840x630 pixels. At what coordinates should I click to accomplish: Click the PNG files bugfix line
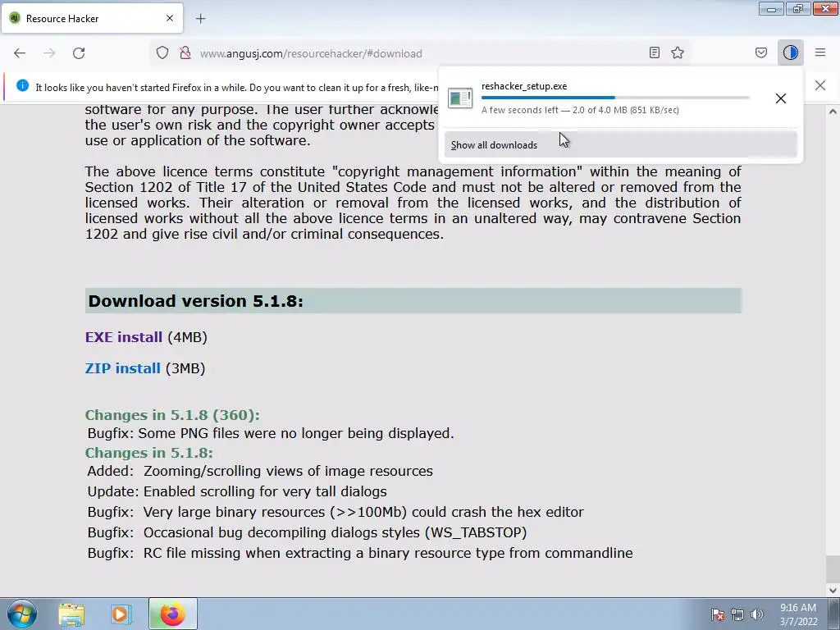click(x=271, y=433)
